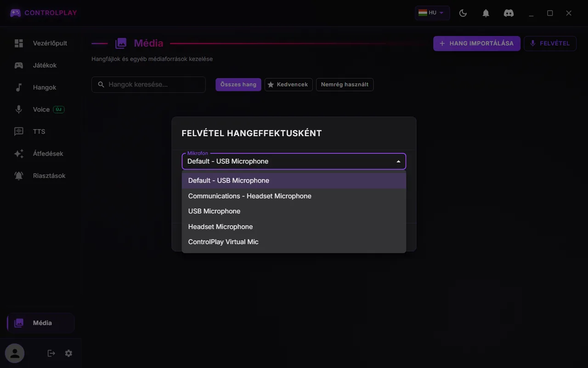Open the HU language dropdown
The width and height of the screenshot is (588, 368).
pyautogui.click(x=432, y=13)
